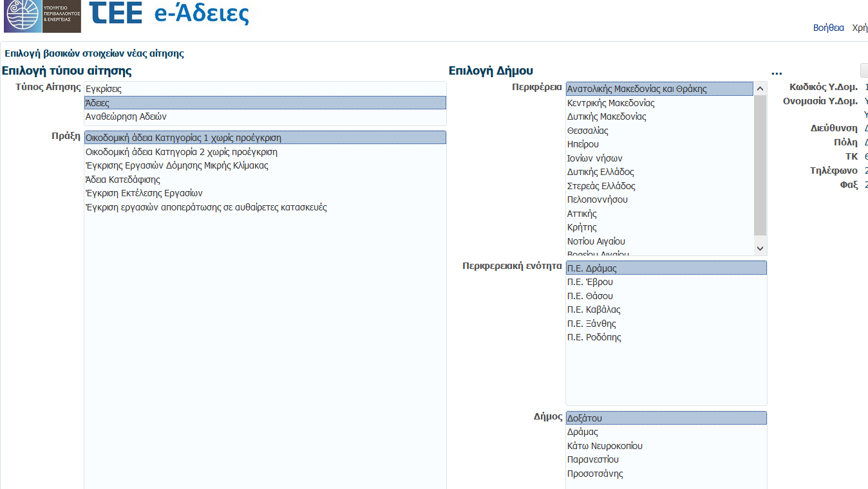Select Κεντρικής Μακεδονίας region
The width and height of the screenshot is (868, 489).
tap(610, 103)
